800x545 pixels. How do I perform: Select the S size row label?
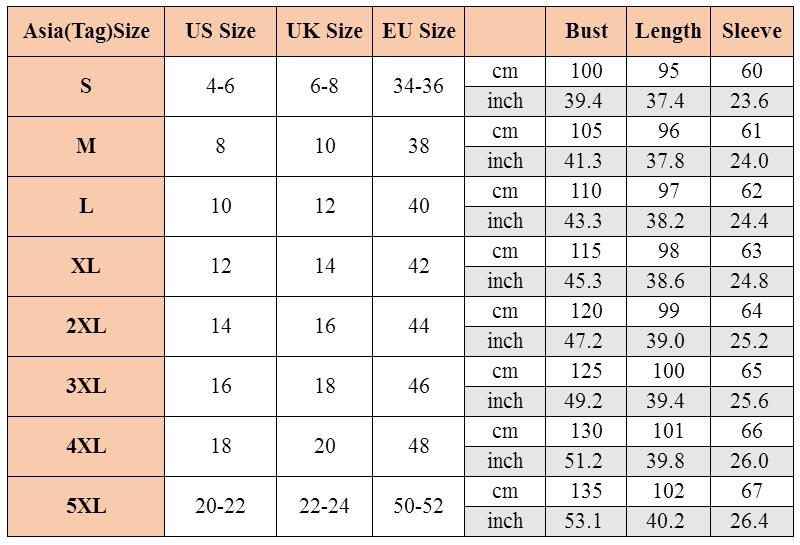click(x=86, y=86)
